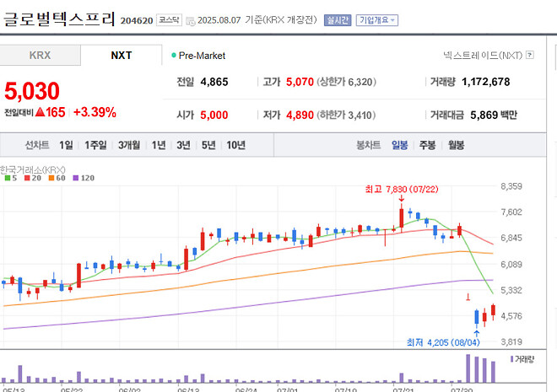Select the 10년 line chart period
This screenshot has width=557, height=392.
[x=235, y=145]
